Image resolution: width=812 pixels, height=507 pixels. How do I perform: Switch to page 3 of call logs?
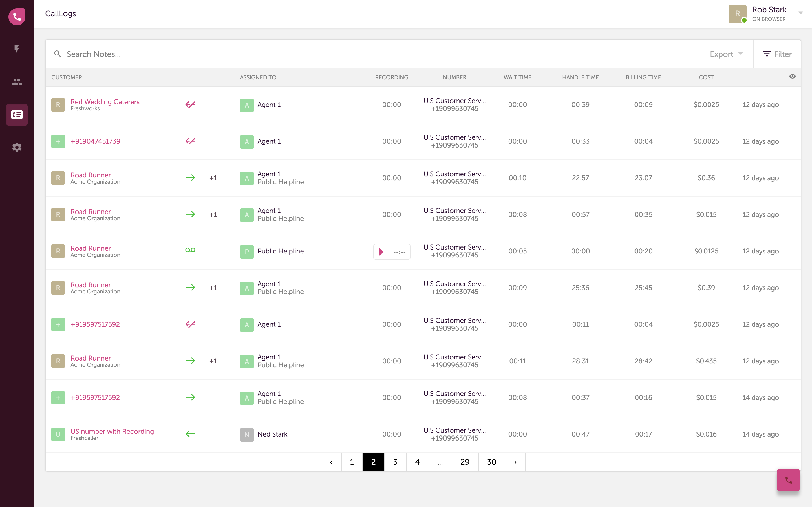(395, 462)
